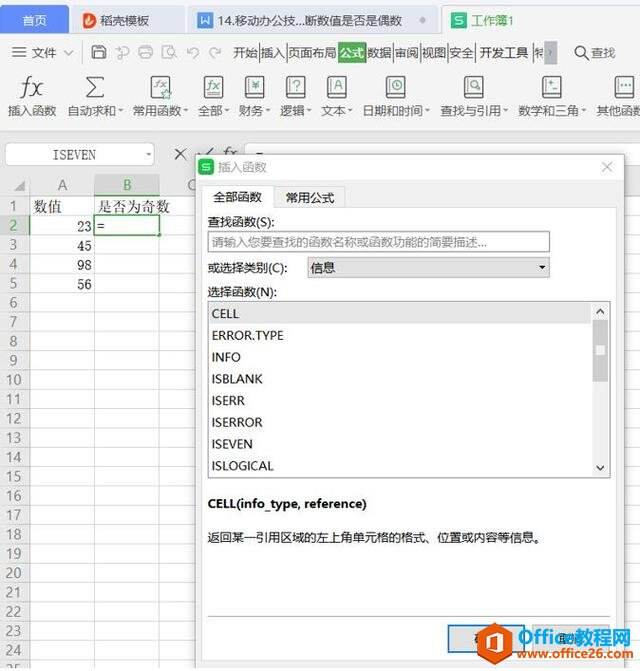The width and height of the screenshot is (640, 671).
Task: Switch to the 开始 ribbon tab
Action: (x=245, y=53)
